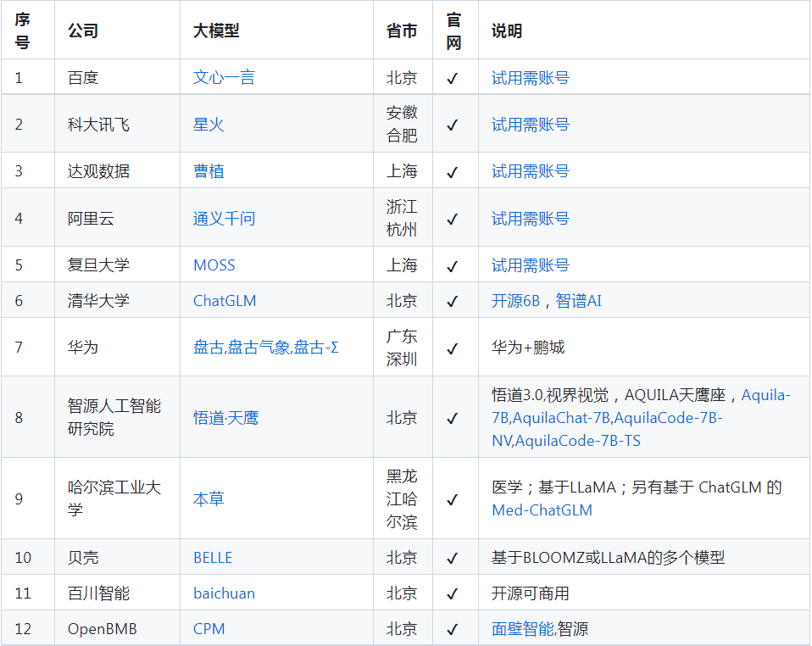This screenshot has width=812, height=646.
Task: Click the 大模型 column header
Action: pyautogui.click(x=216, y=31)
